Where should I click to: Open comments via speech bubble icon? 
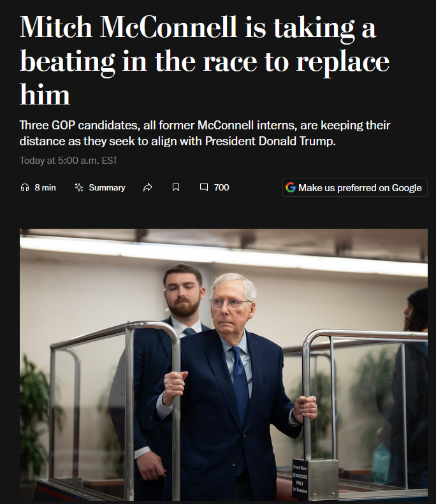pos(204,187)
